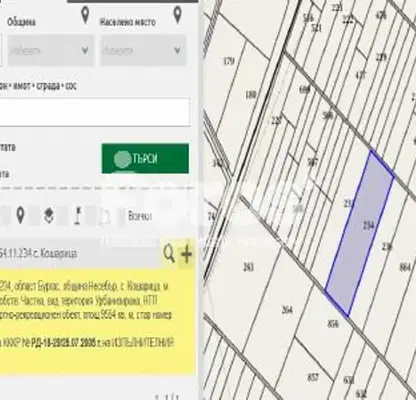Image resolution: width=416 pixels, height=400 pixels.
Task: Select the location pin filter icon
Action: pyautogui.click(x=20, y=215)
